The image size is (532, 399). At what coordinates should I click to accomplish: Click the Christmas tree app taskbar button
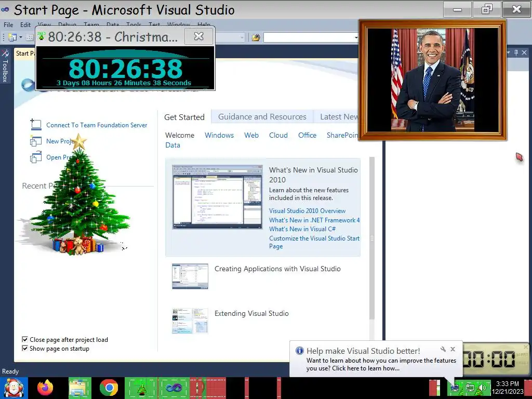[141, 388]
